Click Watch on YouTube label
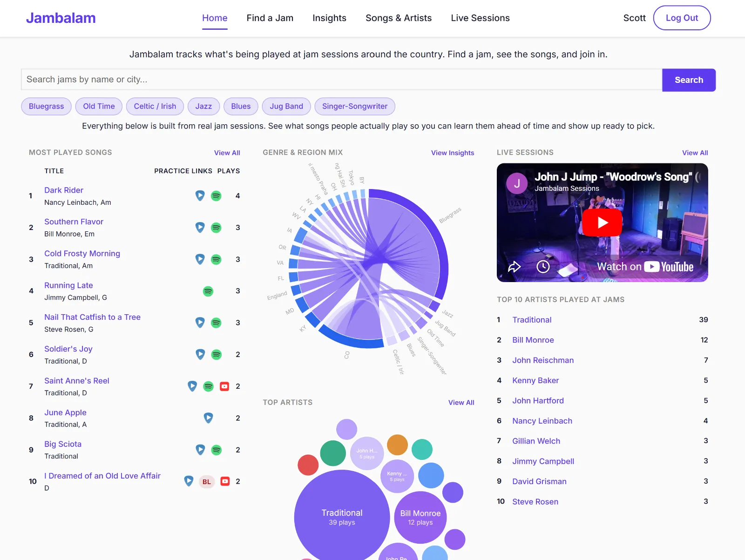Image resolution: width=745 pixels, height=560 pixels. (645, 267)
